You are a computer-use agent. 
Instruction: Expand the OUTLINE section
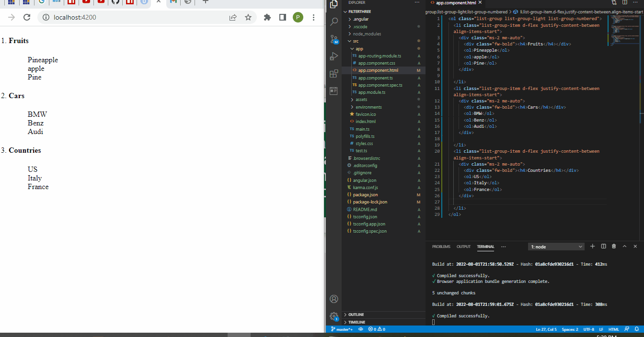tap(356, 315)
